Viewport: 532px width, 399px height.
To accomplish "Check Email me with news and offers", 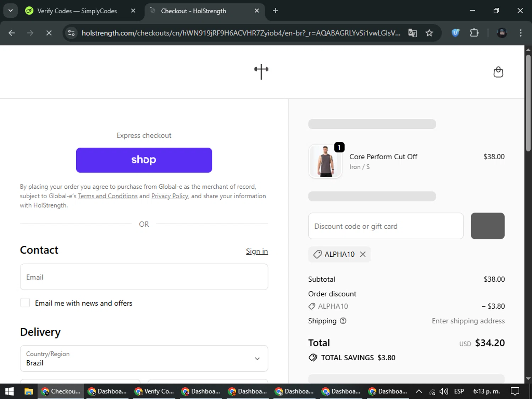I will click(25, 303).
